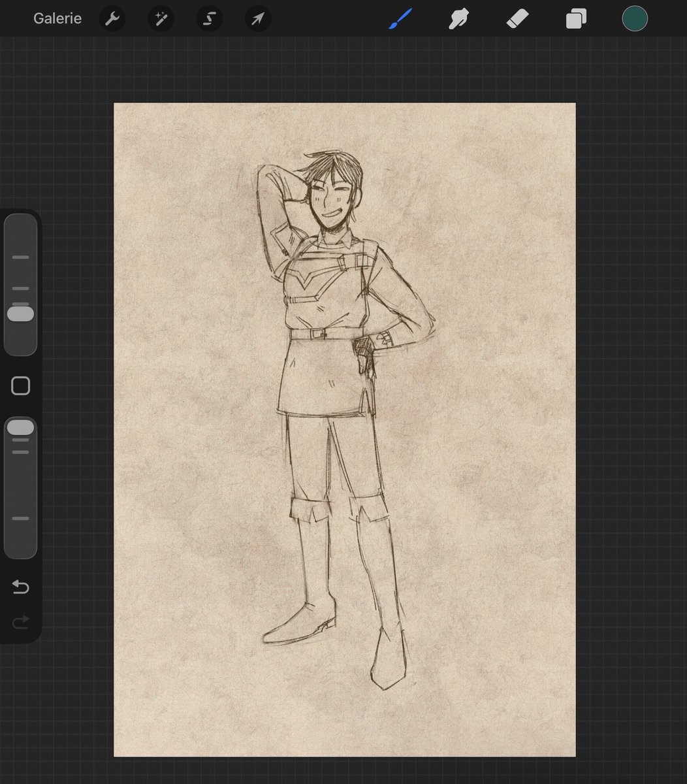The width and height of the screenshot is (687, 784).
Task: Open the Actions wrench menu
Action: tap(112, 18)
